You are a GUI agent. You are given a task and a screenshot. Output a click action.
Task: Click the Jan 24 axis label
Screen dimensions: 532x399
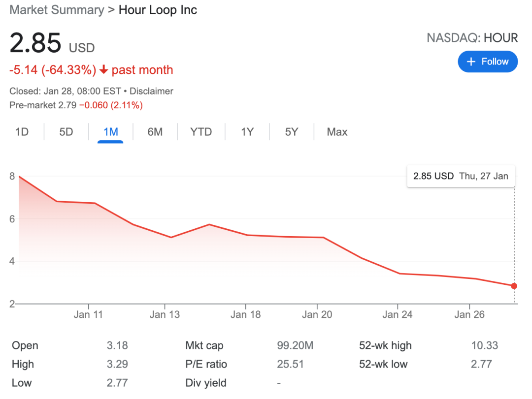pyautogui.click(x=398, y=314)
